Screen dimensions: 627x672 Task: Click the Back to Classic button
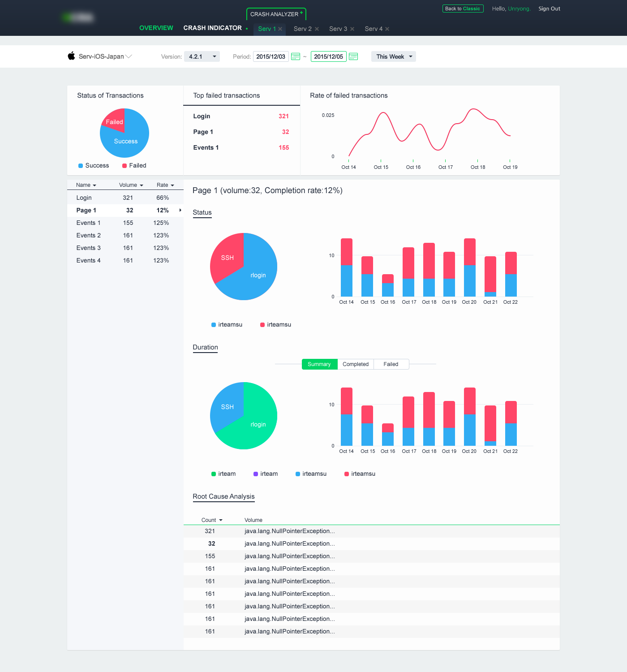(x=463, y=9)
